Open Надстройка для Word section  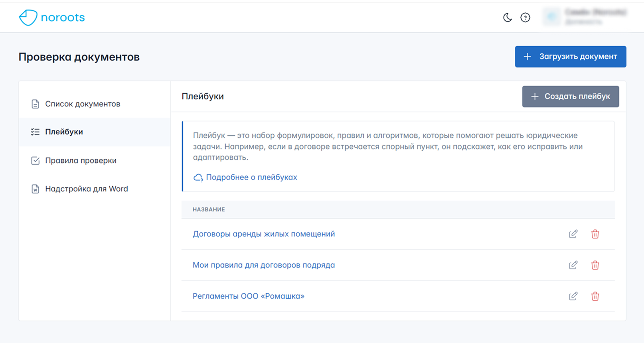(x=95, y=189)
